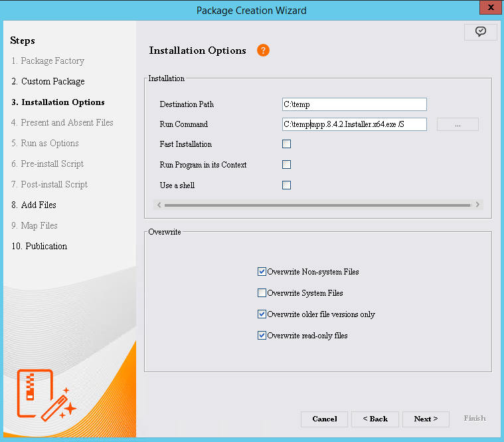
Task: Toggle the Use a shell checkbox
Action: [287, 185]
